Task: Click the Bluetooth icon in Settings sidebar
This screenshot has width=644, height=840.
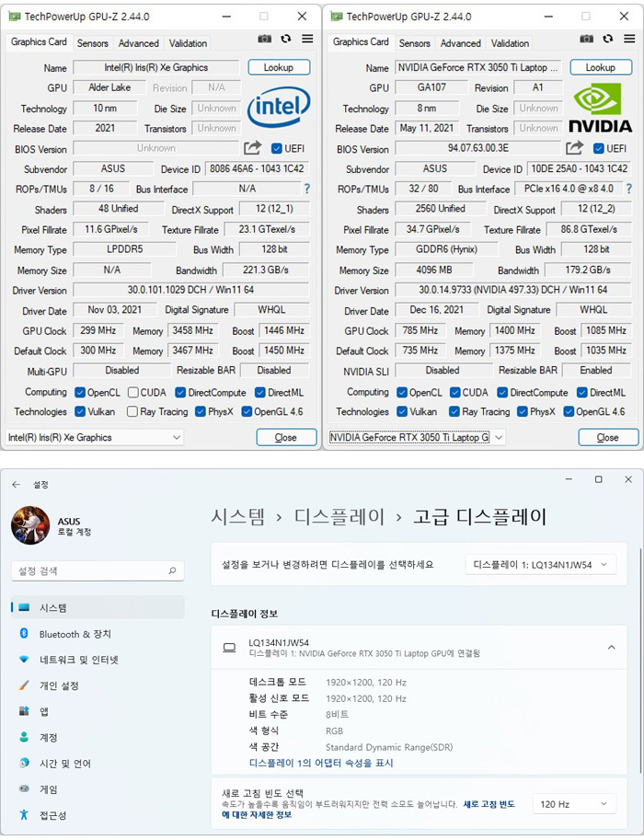Action: (24, 633)
